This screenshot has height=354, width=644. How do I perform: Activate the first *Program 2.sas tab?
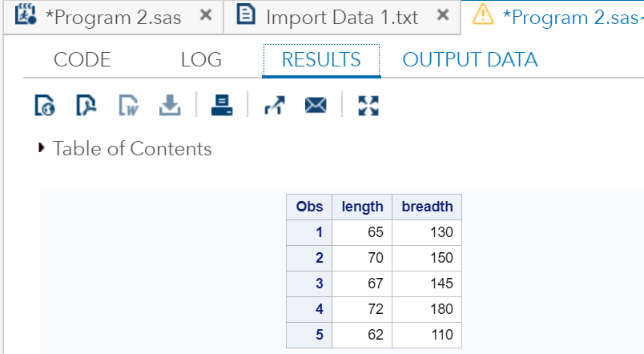click(113, 18)
